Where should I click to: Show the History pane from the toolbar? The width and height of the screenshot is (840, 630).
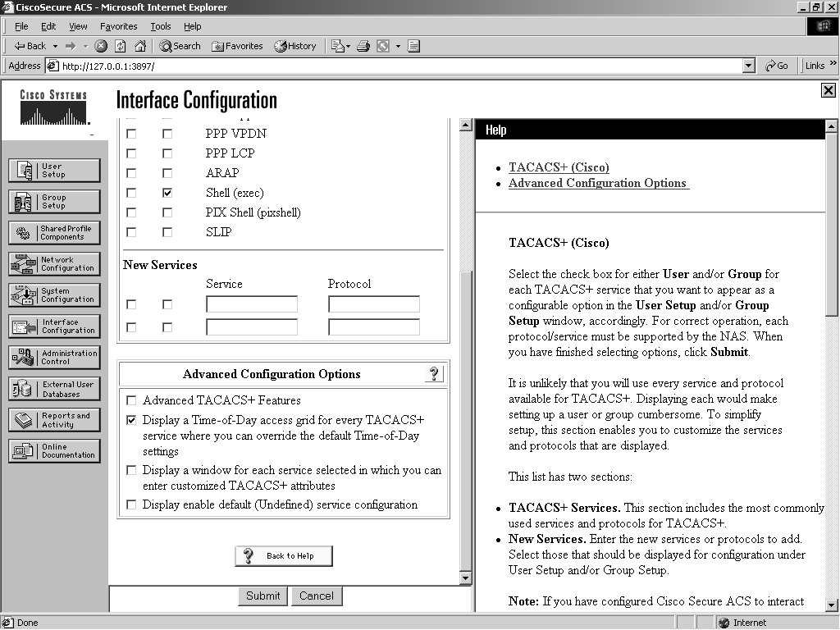tap(295, 46)
